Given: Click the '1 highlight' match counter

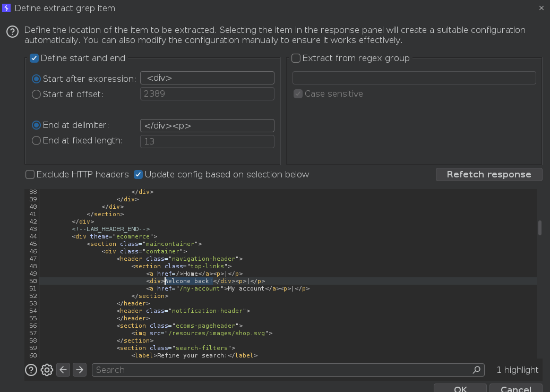Looking at the screenshot, I should click(x=518, y=370).
